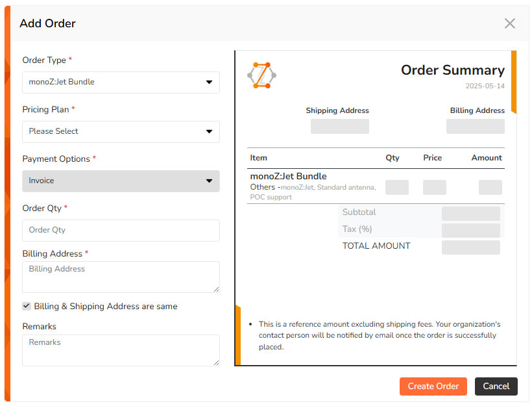Close the Add Order dialog
The width and height of the screenshot is (532, 404).
(x=509, y=23)
